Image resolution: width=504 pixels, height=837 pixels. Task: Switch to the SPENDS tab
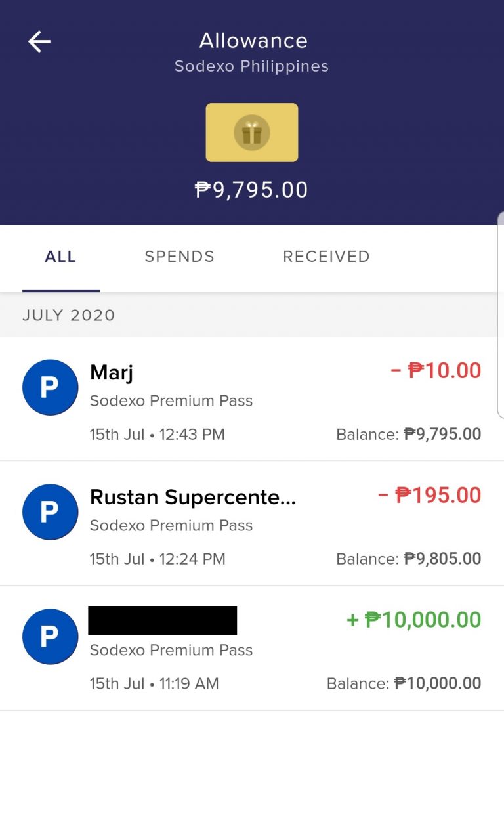pos(179,257)
